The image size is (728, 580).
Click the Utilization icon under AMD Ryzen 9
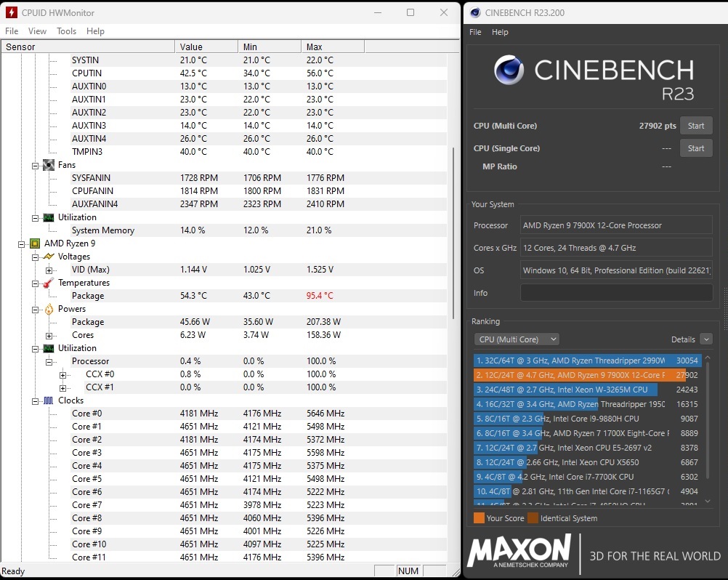49,348
